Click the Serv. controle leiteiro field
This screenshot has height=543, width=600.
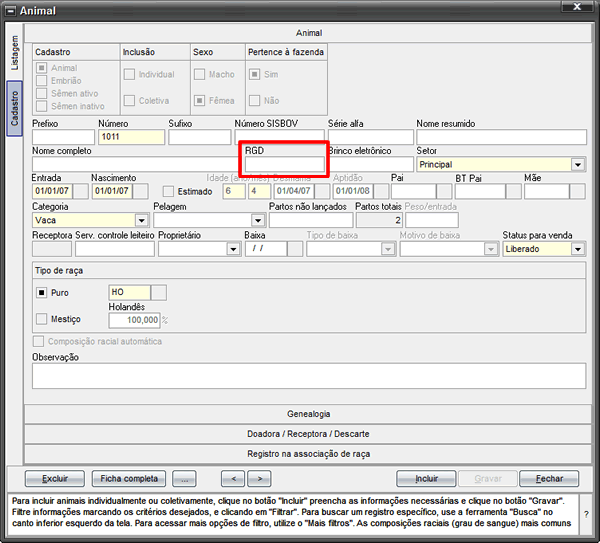tap(115, 249)
